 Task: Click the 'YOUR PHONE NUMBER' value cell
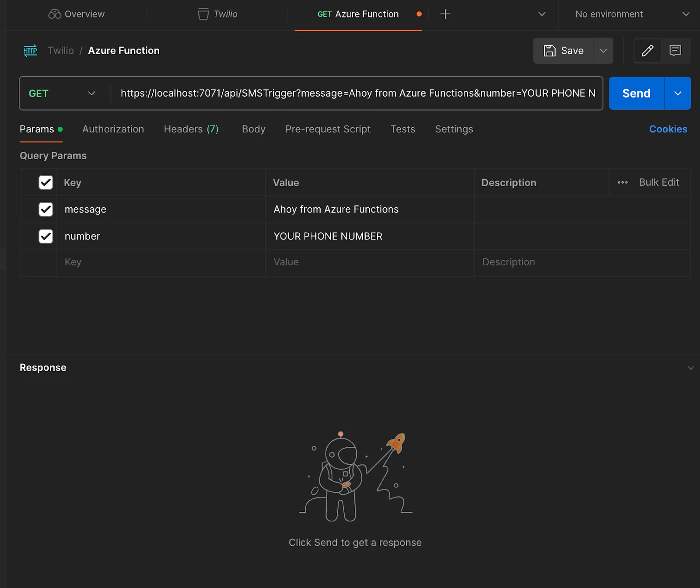point(370,237)
